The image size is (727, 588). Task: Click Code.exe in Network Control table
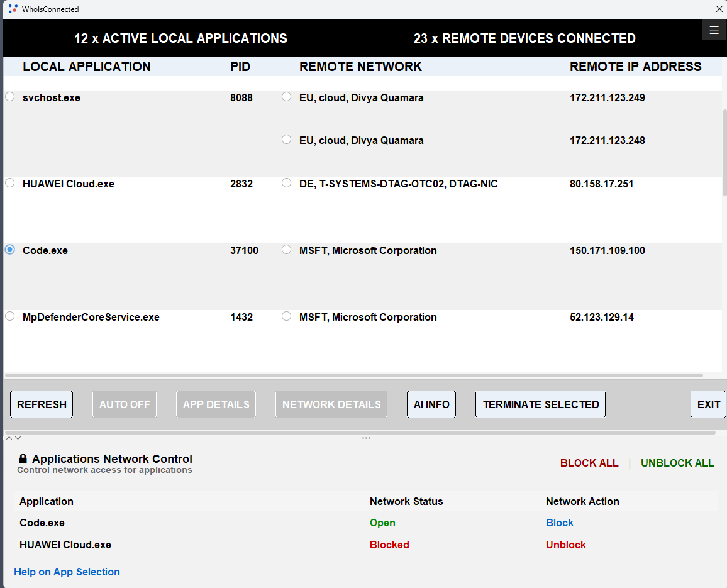pos(42,523)
